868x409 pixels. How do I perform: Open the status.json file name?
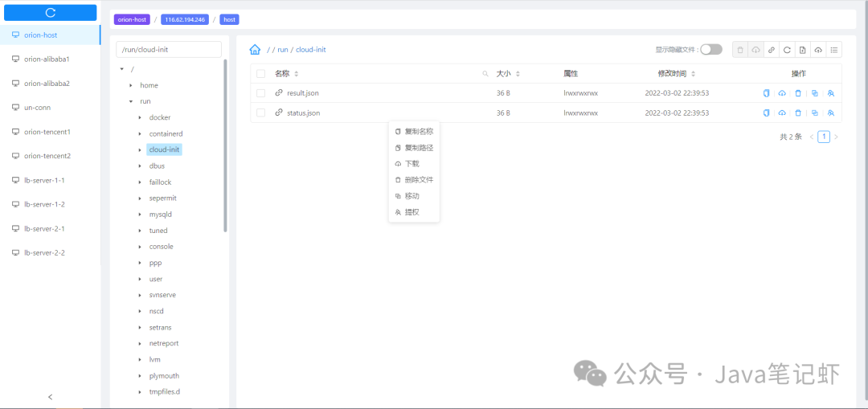click(x=303, y=113)
